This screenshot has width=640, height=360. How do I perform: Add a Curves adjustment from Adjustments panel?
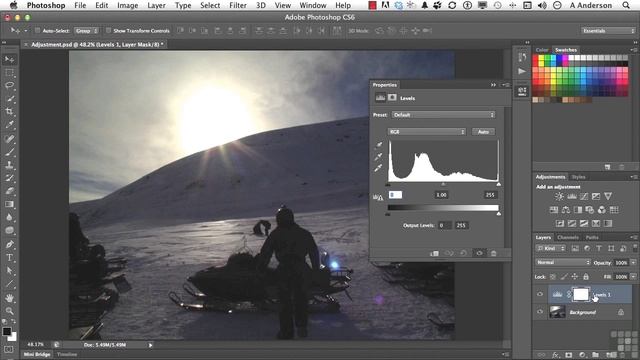click(584, 196)
